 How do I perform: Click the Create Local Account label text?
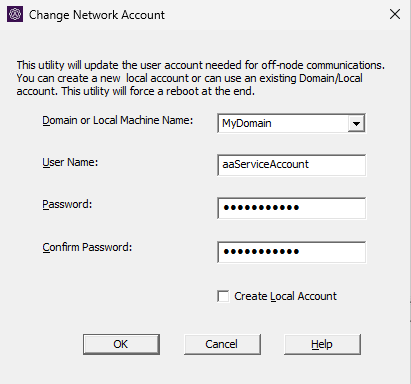(285, 296)
